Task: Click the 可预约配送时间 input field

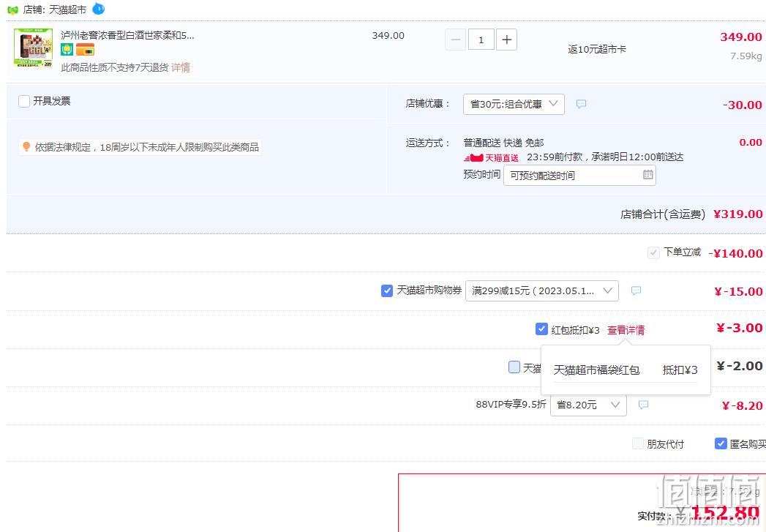Action: (x=579, y=176)
